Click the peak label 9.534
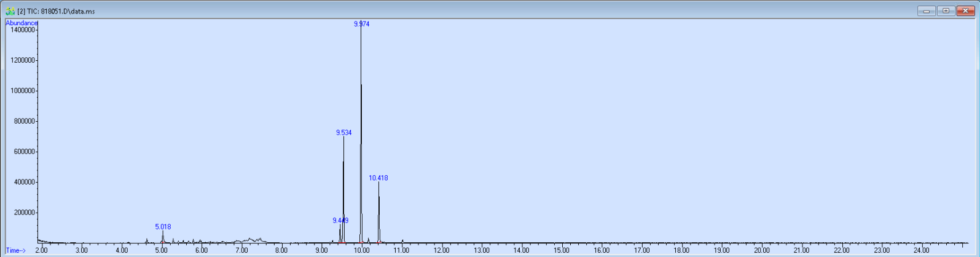 [x=343, y=133]
